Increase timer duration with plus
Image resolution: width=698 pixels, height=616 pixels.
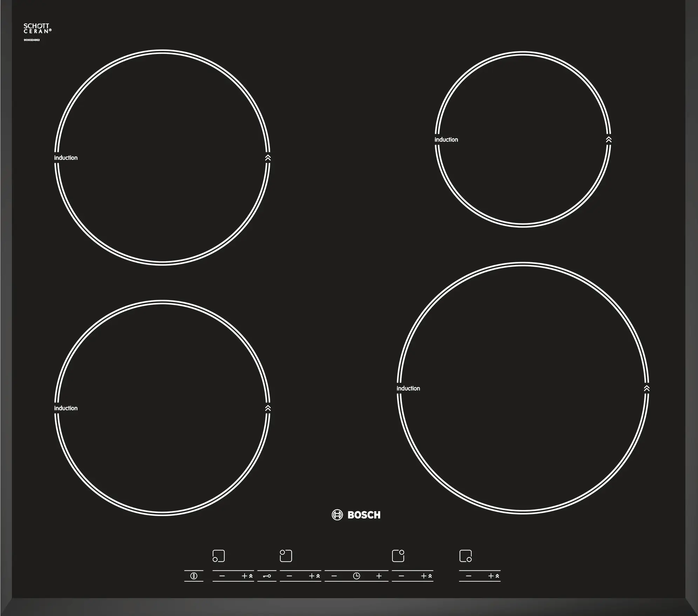point(379,576)
